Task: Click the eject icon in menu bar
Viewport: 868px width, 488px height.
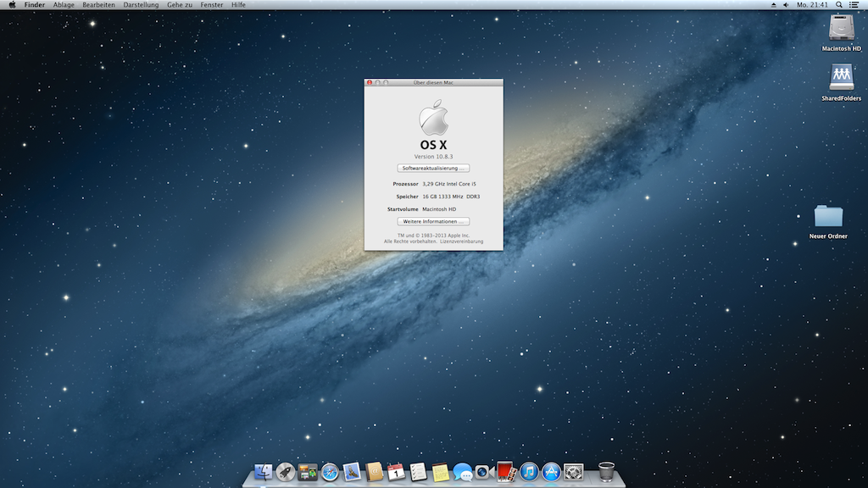Action: [x=773, y=5]
